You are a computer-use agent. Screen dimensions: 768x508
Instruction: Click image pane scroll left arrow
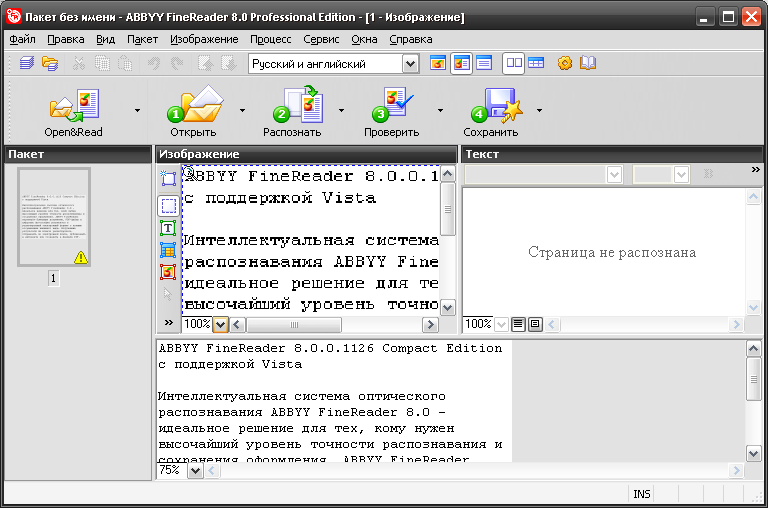(x=238, y=324)
